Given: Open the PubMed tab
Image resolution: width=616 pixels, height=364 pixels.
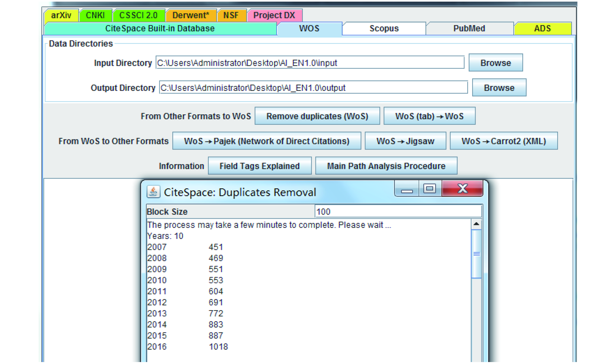Looking at the screenshot, I should pyautogui.click(x=469, y=28).
